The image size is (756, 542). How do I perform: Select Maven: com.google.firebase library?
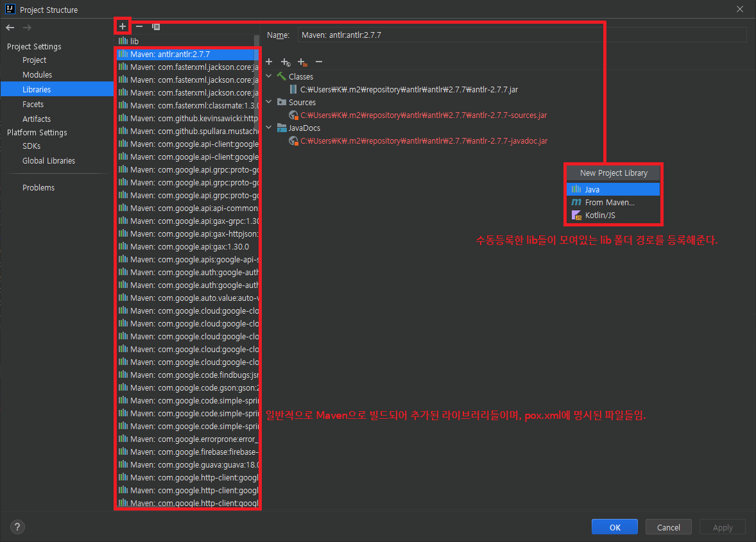(x=187, y=452)
